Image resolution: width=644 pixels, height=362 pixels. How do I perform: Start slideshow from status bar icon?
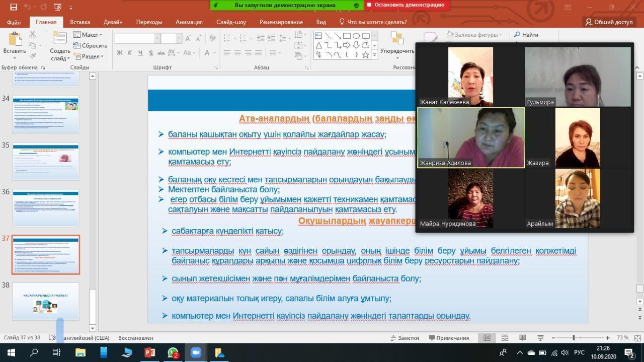[540, 338]
